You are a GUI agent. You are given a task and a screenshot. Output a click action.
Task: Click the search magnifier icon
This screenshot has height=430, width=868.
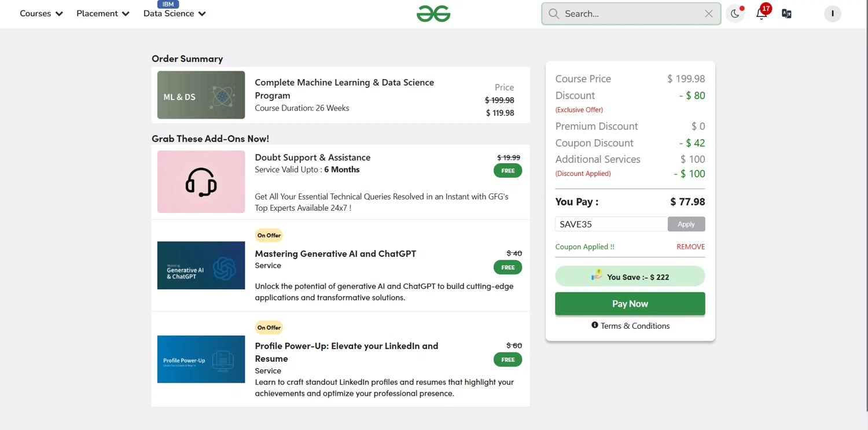tap(554, 13)
